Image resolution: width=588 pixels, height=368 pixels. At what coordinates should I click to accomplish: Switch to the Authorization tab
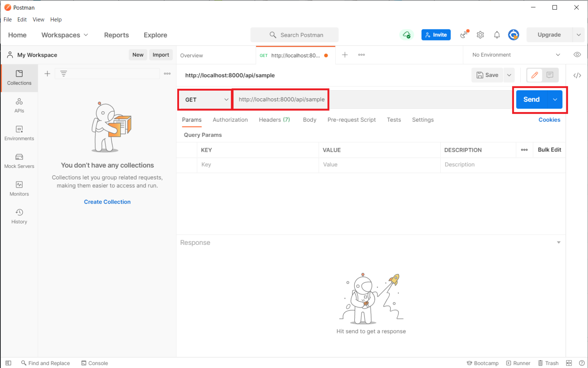pyautogui.click(x=230, y=120)
